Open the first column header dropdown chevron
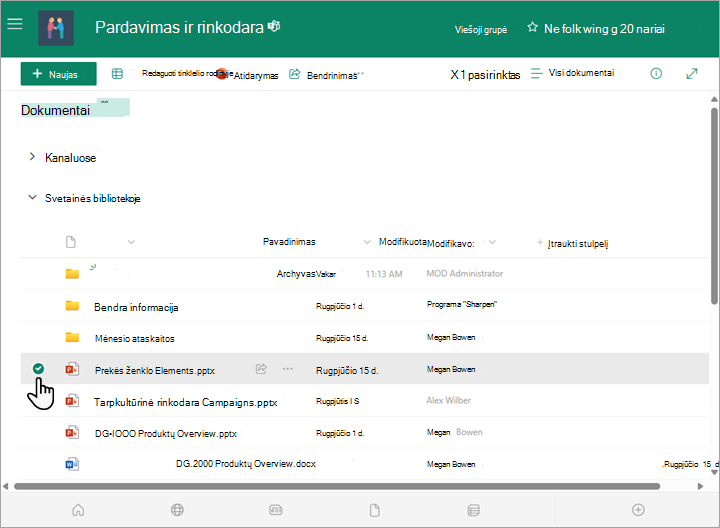720x528 pixels. tap(131, 242)
